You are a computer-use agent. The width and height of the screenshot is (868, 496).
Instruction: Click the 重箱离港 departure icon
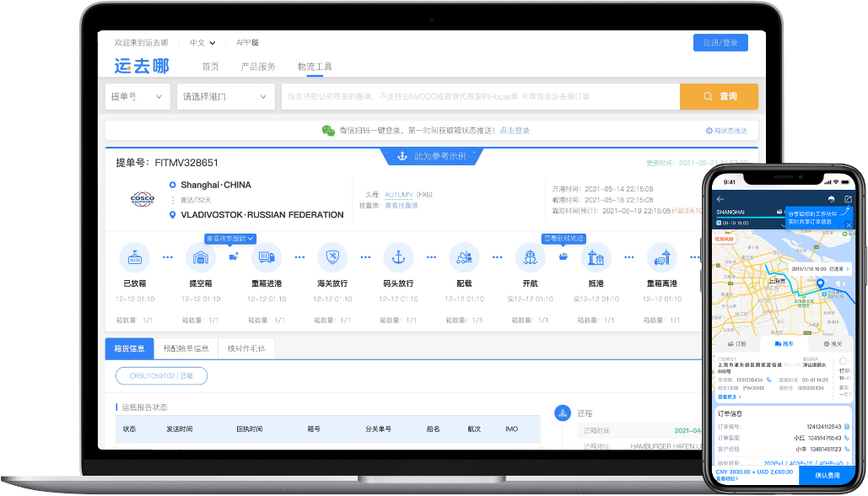pos(661,257)
